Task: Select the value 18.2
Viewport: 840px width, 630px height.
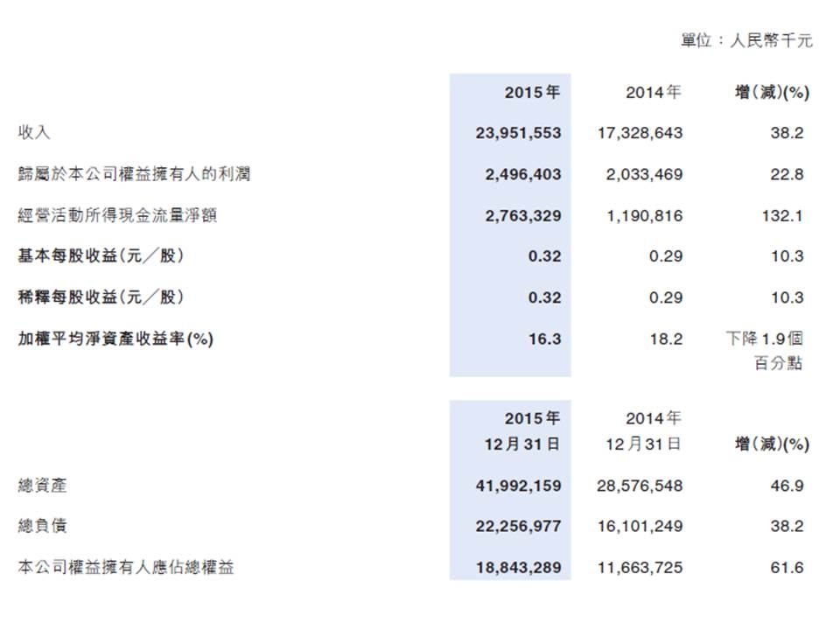Action: click(x=666, y=339)
